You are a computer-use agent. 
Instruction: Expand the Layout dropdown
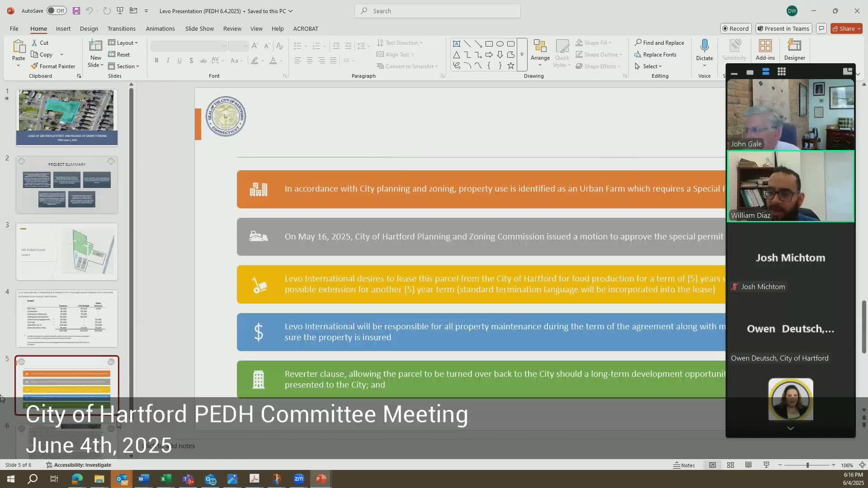tap(123, 42)
